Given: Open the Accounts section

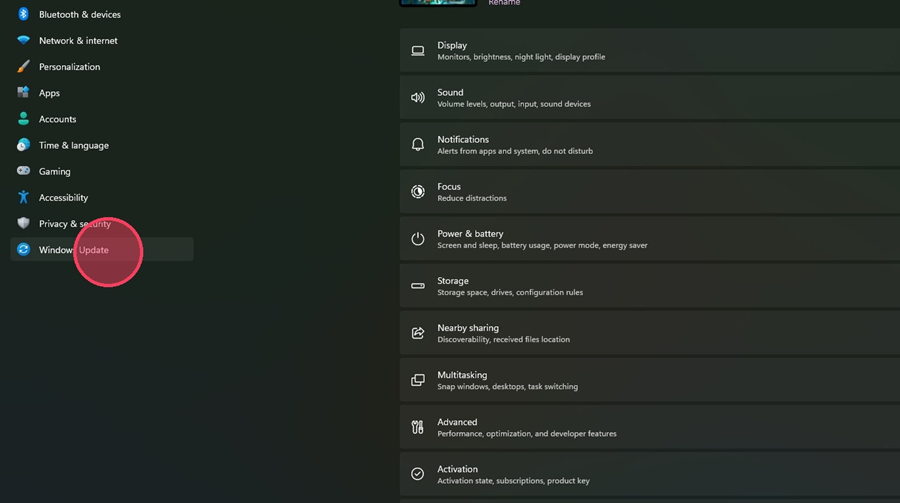Looking at the screenshot, I should click(102, 119).
